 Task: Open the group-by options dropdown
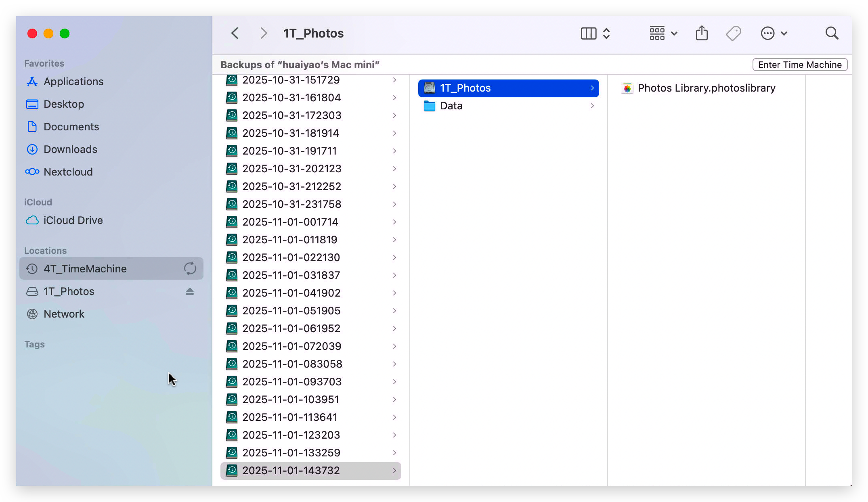coord(663,33)
